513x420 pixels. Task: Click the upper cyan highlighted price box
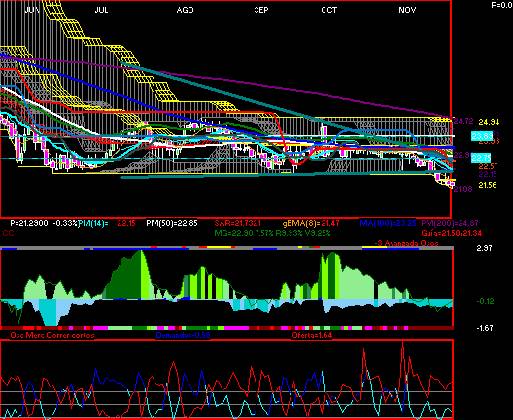click(x=481, y=136)
